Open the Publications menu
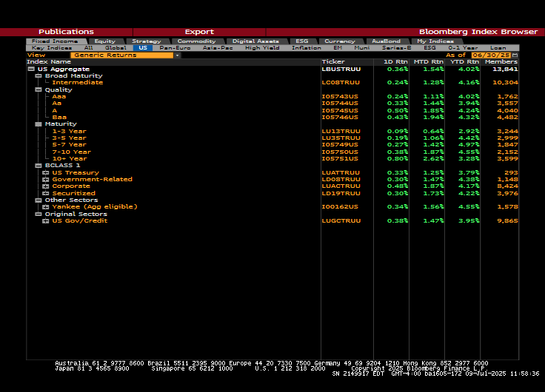 [x=66, y=32]
